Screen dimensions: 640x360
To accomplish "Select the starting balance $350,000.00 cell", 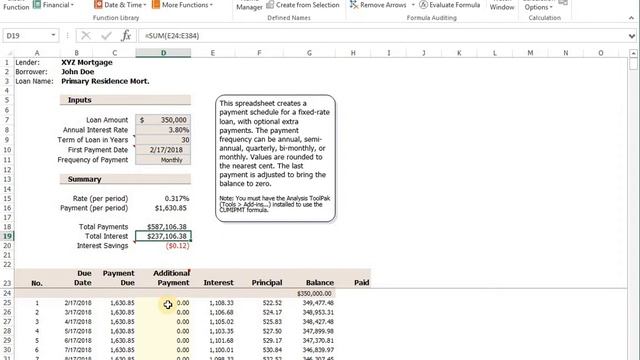I will click(x=309, y=293).
